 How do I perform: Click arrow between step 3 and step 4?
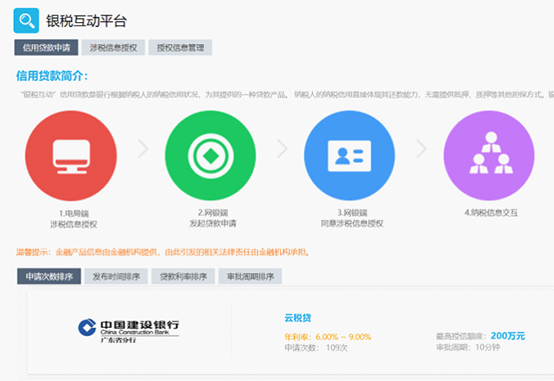click(421, 148)
